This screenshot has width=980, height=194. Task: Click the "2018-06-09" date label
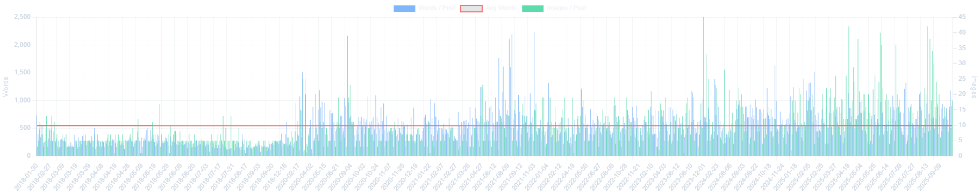(170, 176)
